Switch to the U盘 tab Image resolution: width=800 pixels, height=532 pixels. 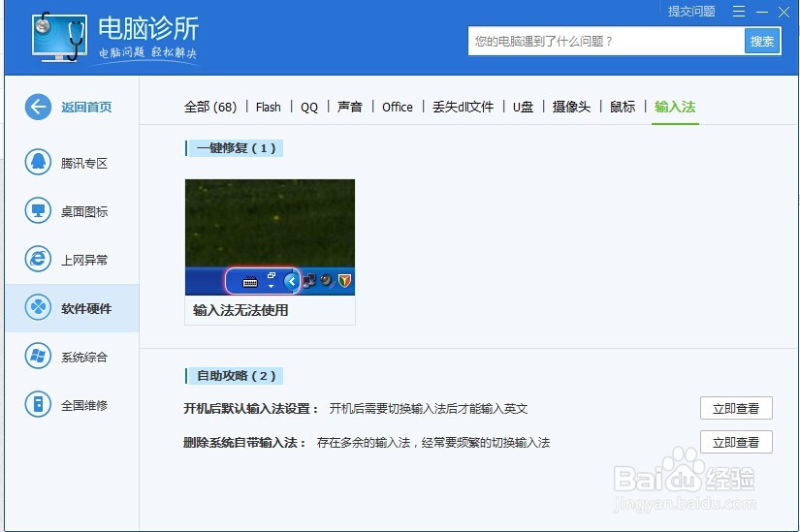click(523, 108)
